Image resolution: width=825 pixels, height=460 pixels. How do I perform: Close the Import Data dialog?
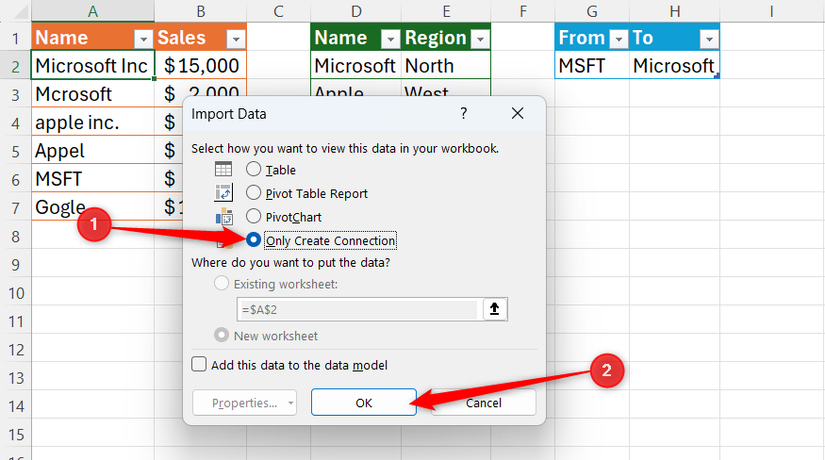point(518,113)
